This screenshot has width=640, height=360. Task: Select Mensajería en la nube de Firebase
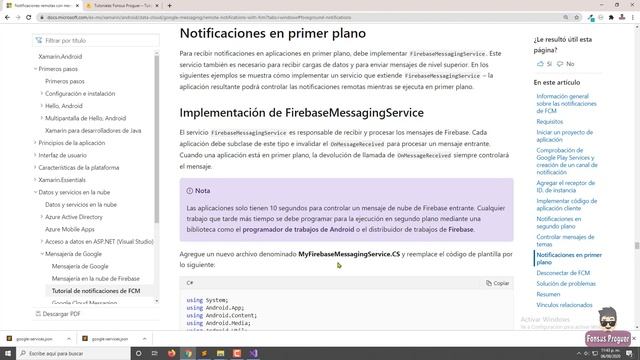96,278
